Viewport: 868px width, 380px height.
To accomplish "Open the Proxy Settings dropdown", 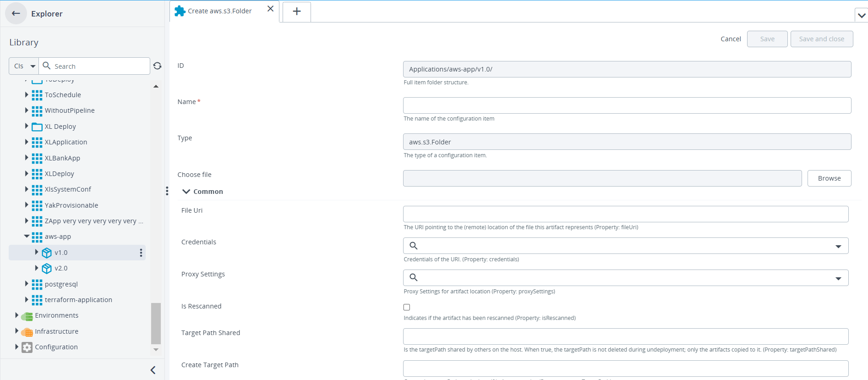I will [x=838, y=278].
